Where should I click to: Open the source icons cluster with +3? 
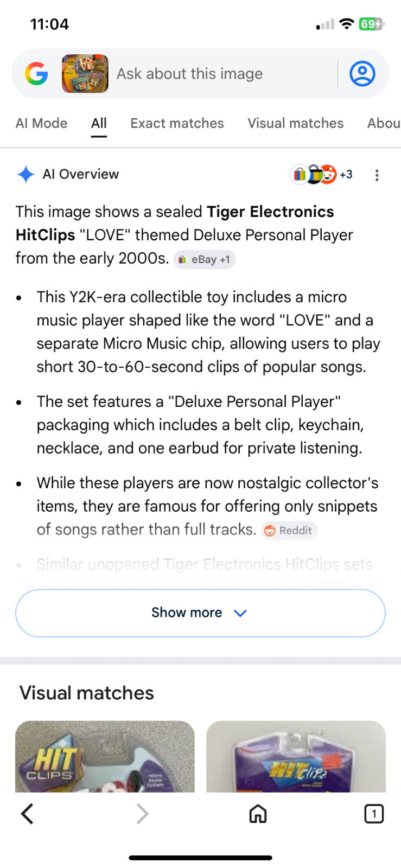(321, 174)
